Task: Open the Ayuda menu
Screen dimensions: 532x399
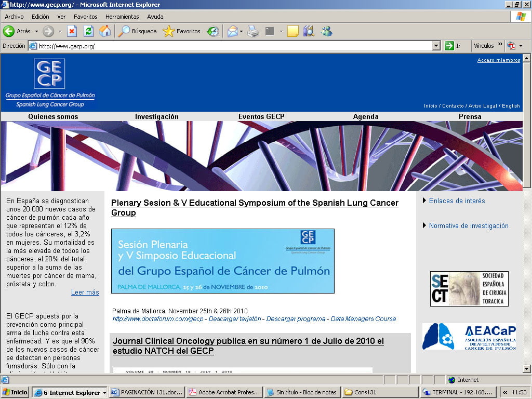Action: coord(155,17)
